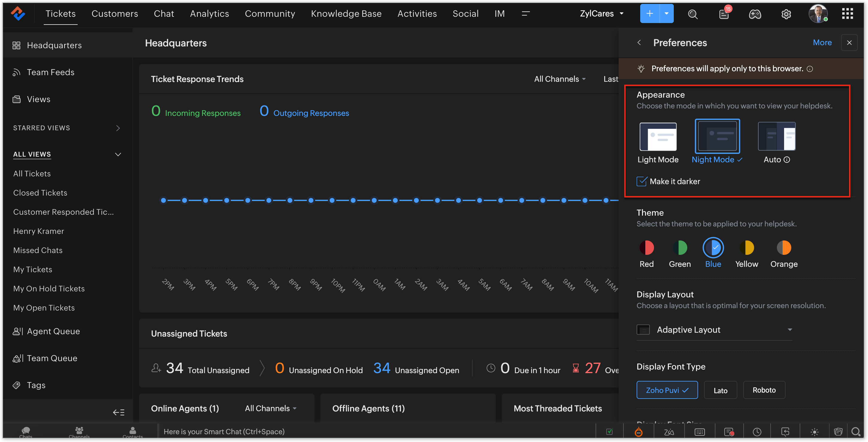Expand the Starred Views section
Viewport: 868px width, 442px height.
click(x=117, y=128)
